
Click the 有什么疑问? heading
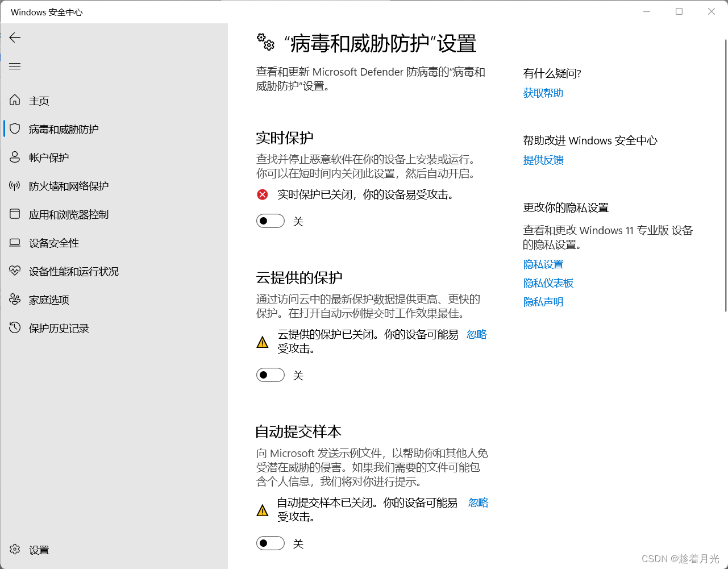pyautogui.click(x=552, y=73)
